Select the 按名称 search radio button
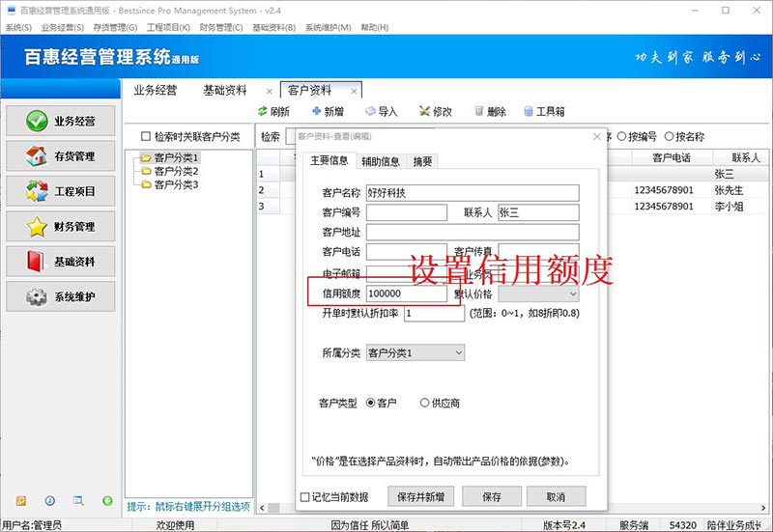Screen dimensions: 773x532 coord(669,136)
